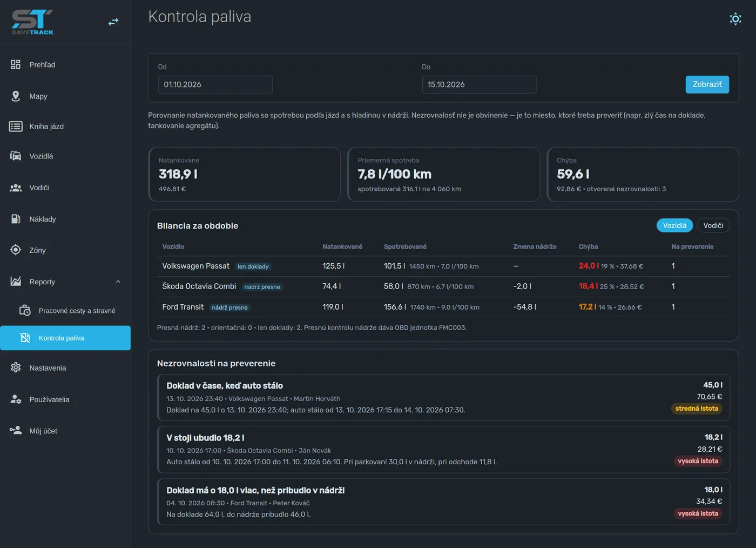Open Pracovné cesty a stravné label
Viewport: 756px width, 548px height.
77,311
